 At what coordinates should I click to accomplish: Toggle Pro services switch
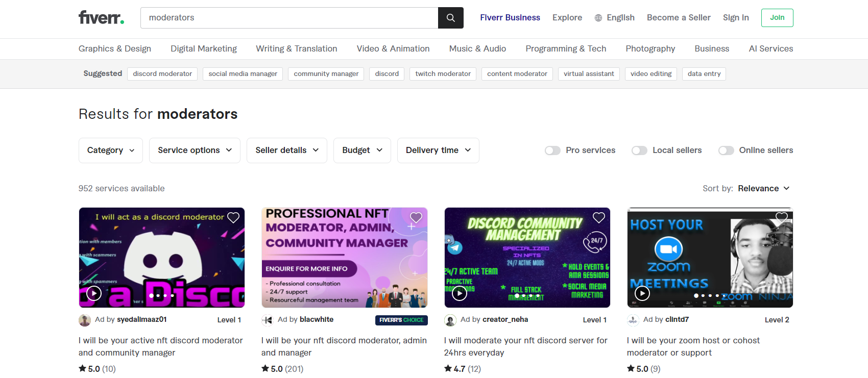click(552, 150)
